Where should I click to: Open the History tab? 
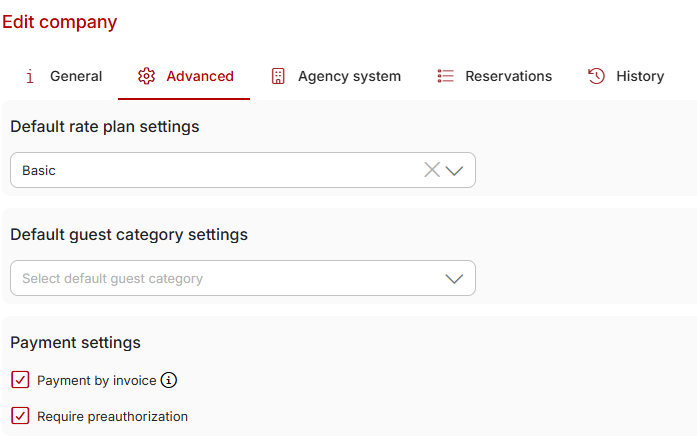[x=640, y=76]
